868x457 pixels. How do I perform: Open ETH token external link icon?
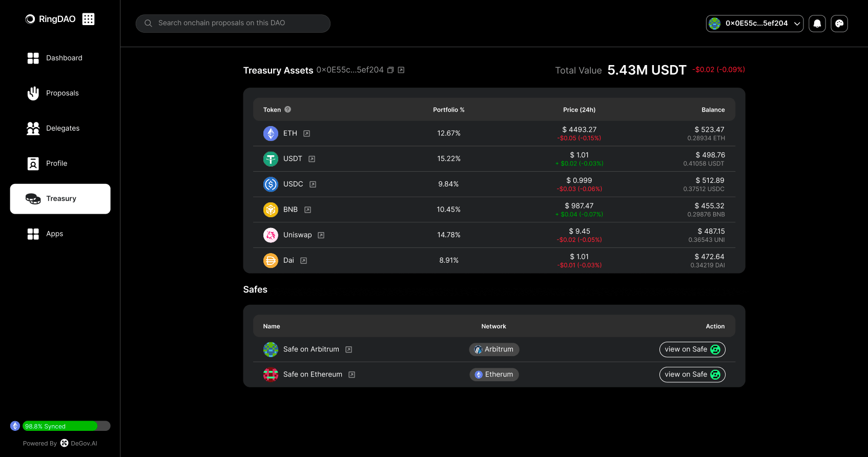306,134
